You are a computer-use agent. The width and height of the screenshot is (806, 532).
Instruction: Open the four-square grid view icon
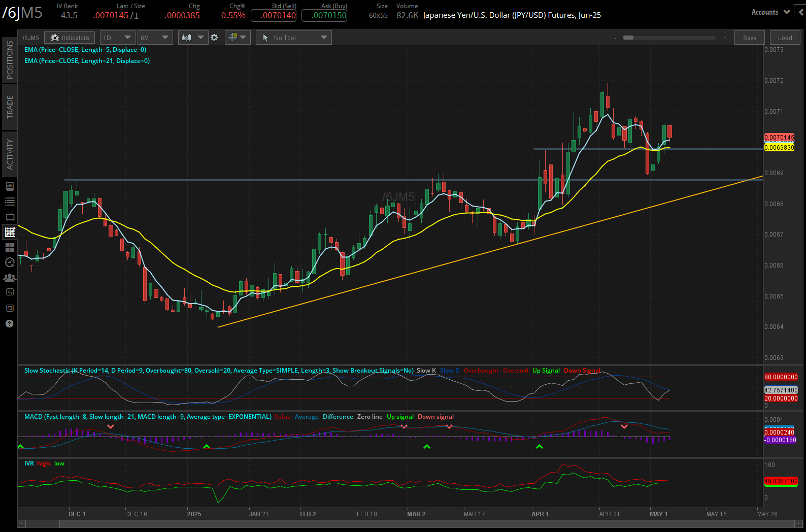(x=10, y=247)
